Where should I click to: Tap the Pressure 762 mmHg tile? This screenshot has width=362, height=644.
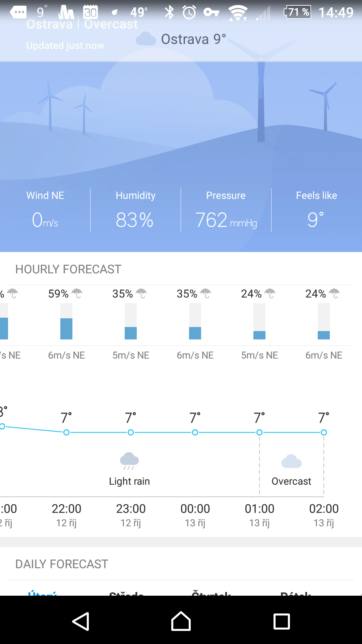click(226, 210)
